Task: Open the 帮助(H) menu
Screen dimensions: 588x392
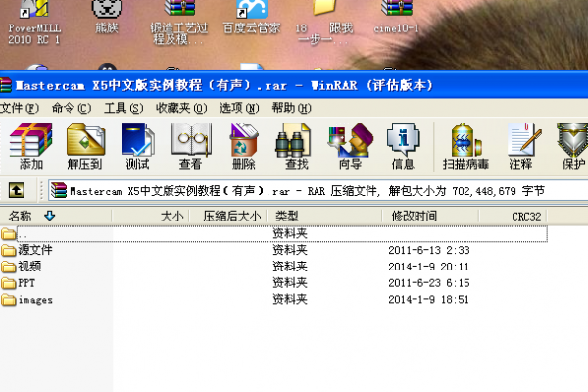Action: pyautogui.click(x=291, y=109)
